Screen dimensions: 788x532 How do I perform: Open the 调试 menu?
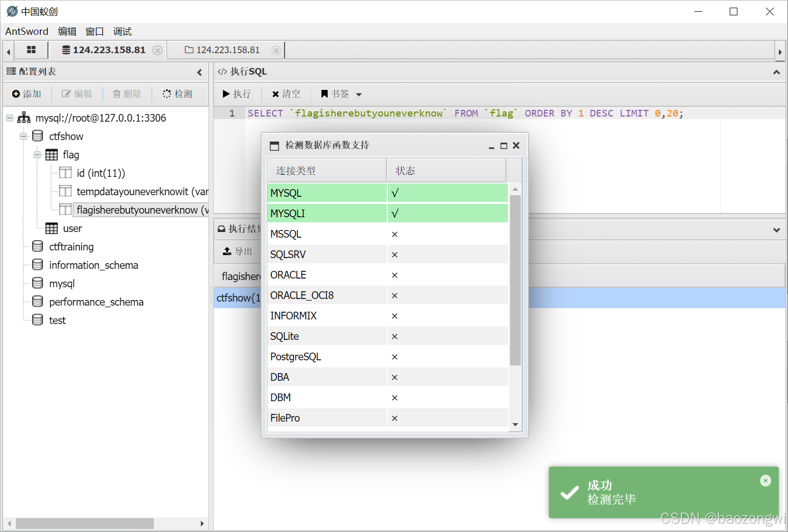tap(122, 31)
